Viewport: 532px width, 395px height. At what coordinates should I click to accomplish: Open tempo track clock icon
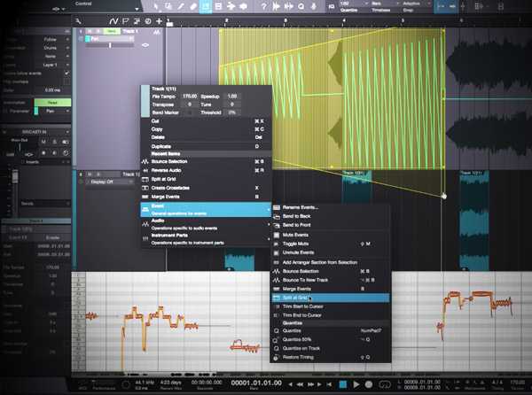coord(148,21)
